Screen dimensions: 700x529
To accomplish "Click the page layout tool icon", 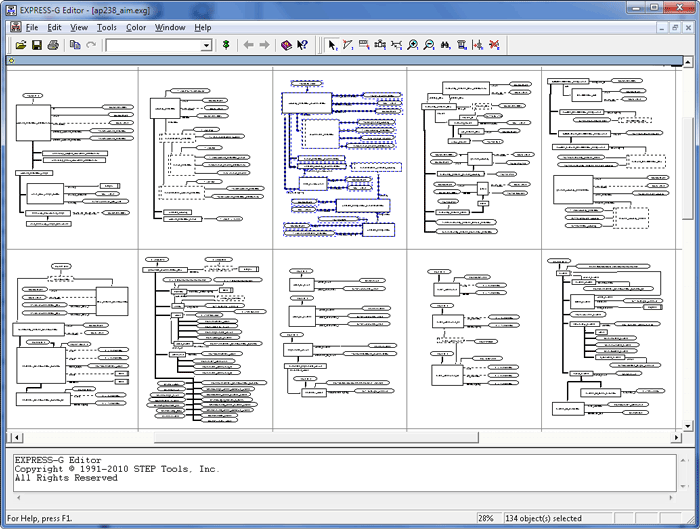I will coord(462,45).
